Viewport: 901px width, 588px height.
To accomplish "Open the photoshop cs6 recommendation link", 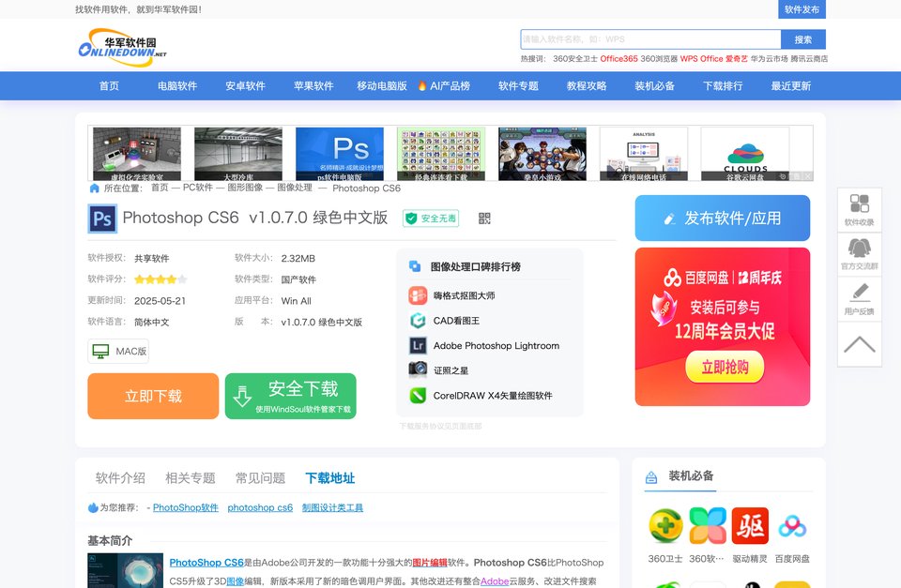I will click(x=260, y=507).
